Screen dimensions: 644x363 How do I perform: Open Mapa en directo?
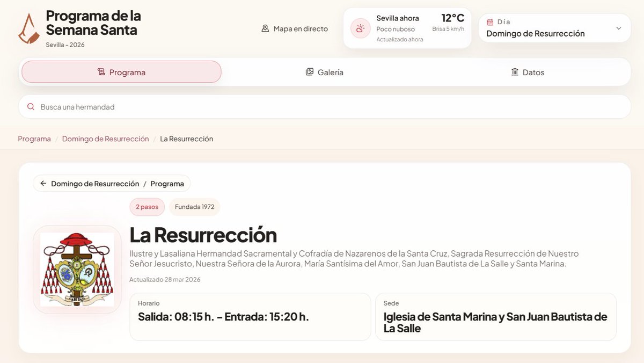coord(295,28)
